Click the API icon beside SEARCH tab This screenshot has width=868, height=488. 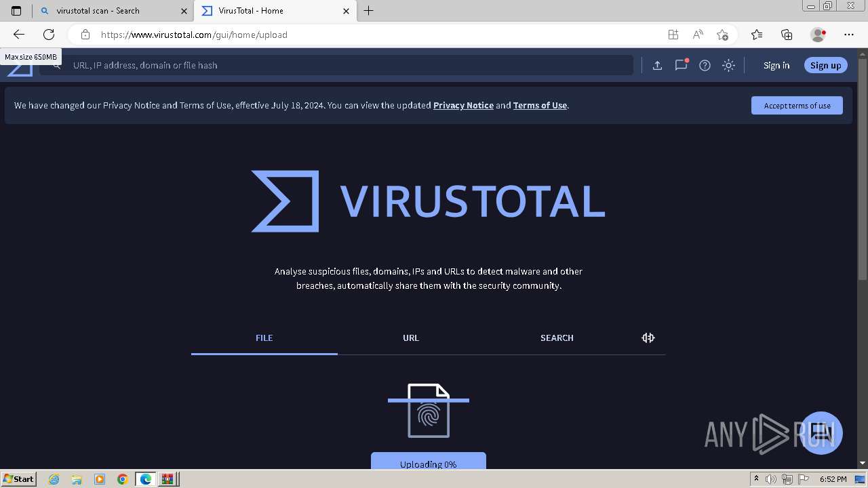pos(648,338)
